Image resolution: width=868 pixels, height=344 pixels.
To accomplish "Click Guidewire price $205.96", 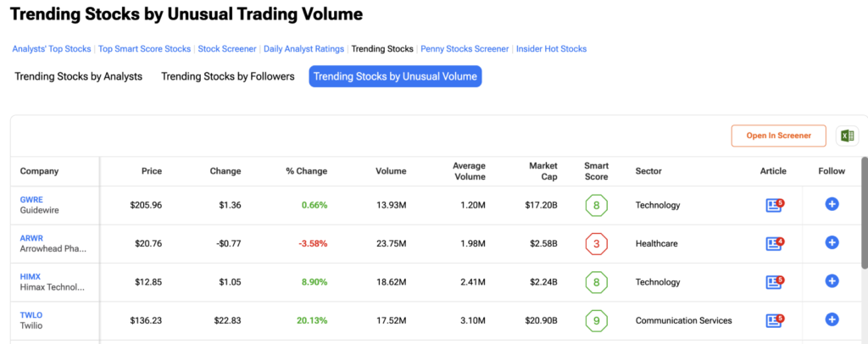I will [146, 205].
